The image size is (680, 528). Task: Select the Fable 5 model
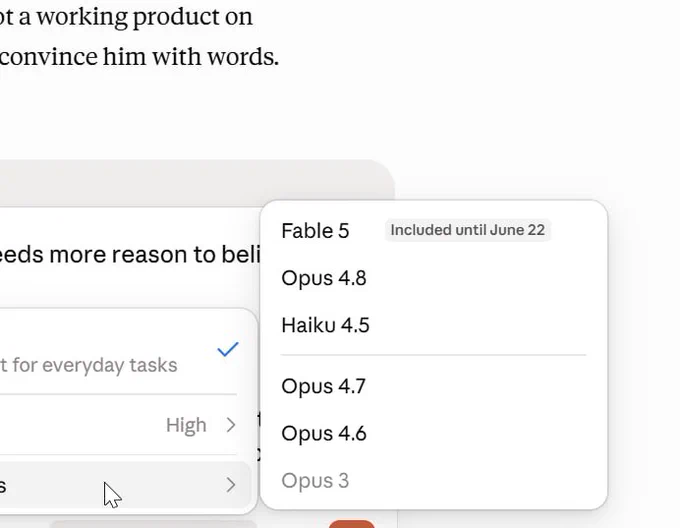(x=315, y=231)
